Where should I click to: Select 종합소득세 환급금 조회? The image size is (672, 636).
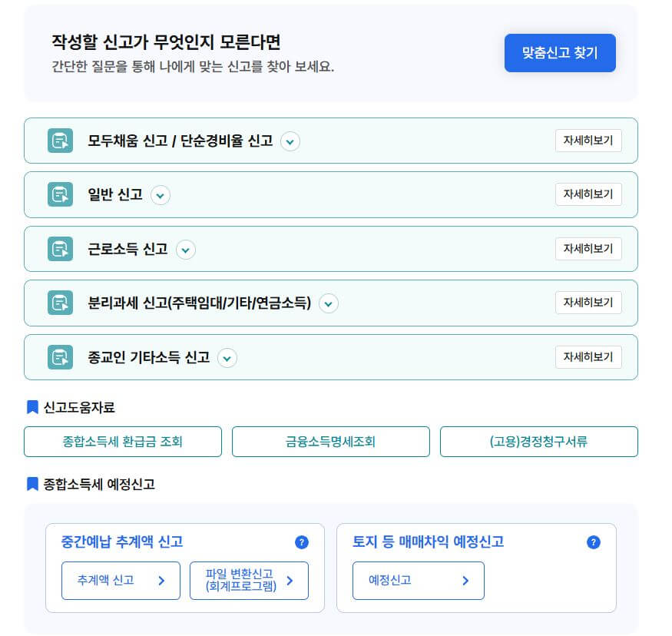(123, 442)
